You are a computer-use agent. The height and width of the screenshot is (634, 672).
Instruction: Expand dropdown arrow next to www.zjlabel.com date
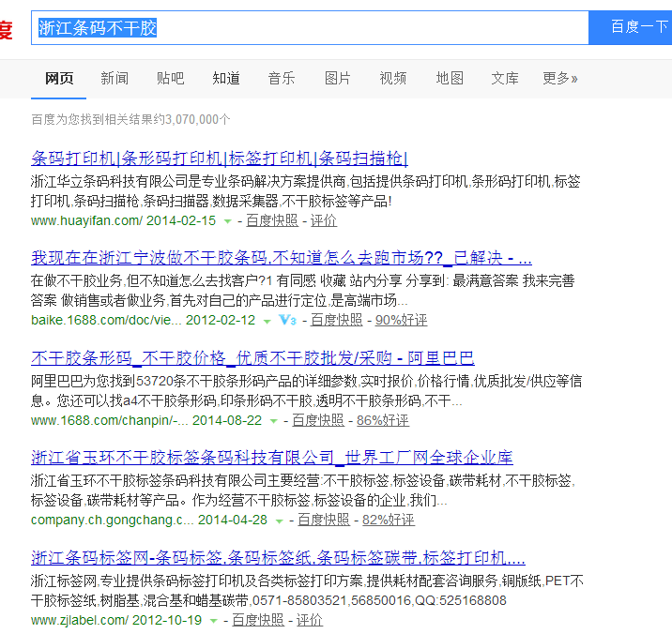tap(213, 621)
